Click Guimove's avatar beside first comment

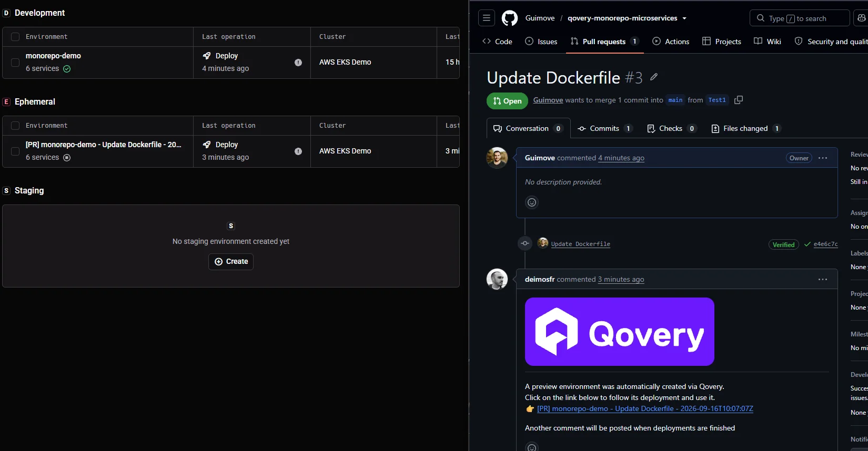click(497, 158)
